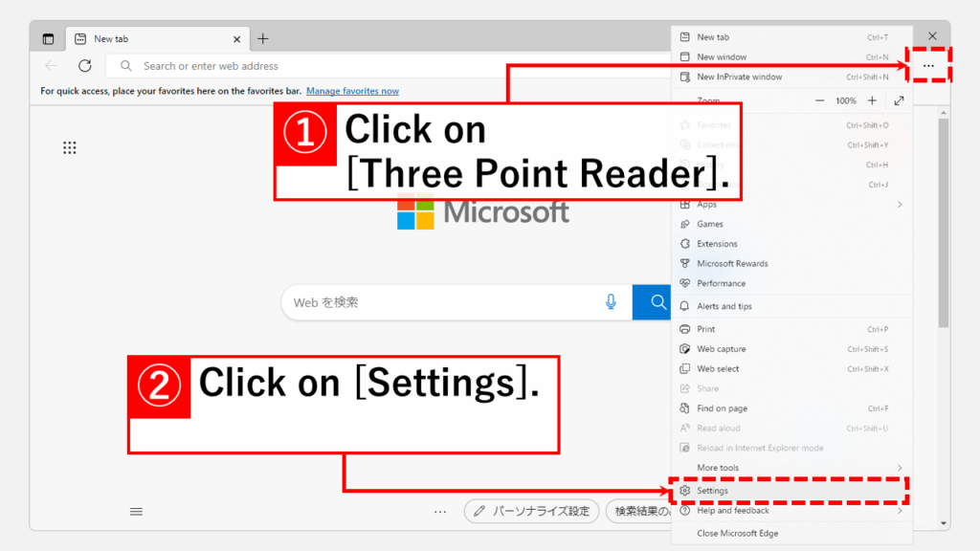The image size is (980, 551).
Task: Click the scrollbar up arrow
Action: coord(943,113)
